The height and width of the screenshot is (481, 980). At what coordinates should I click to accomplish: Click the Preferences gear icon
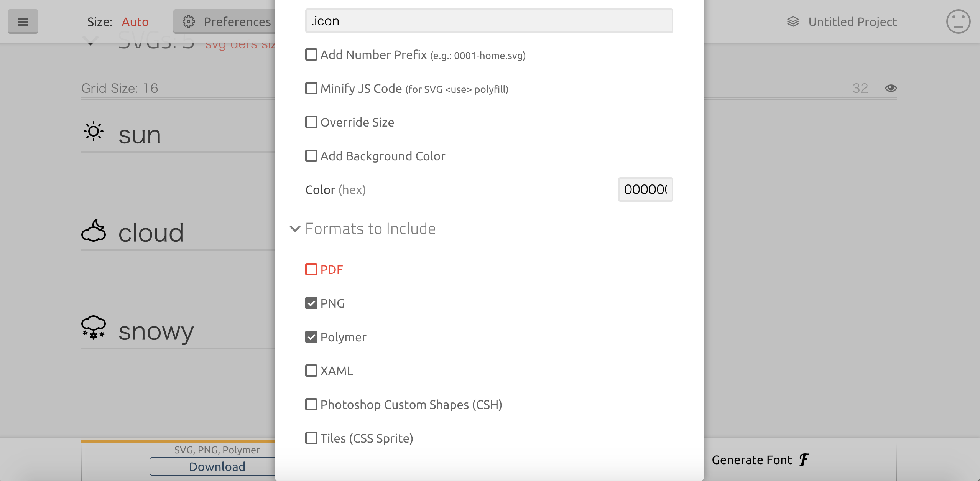pyautogui.click(x=188, y=21)
